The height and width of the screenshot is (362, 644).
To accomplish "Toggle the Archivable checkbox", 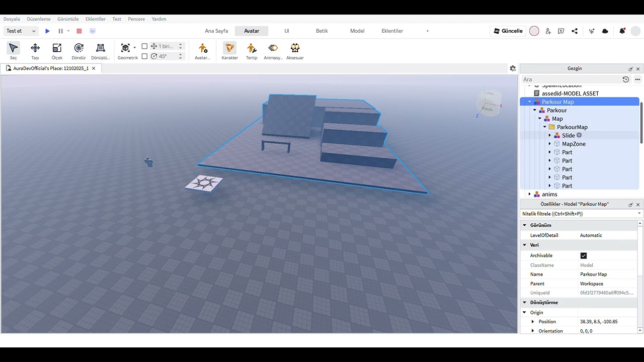I will pos(584,255).
